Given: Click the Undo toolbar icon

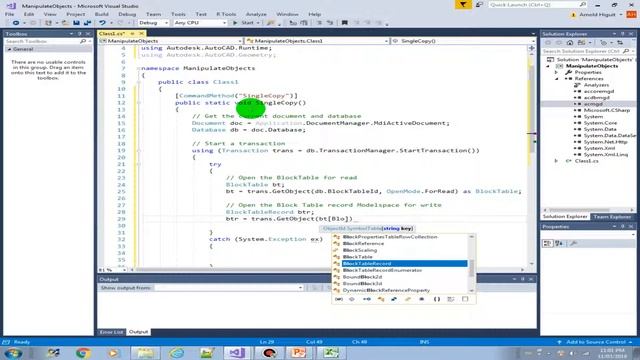Looking at the screenshot, I should pos(102,23).
